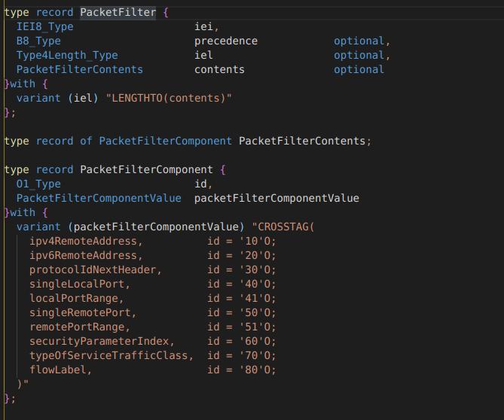Click PacketFilterContents type in first record
This screenshot has height=420, width=504.
pyautogui.click(x=79, y=70)
